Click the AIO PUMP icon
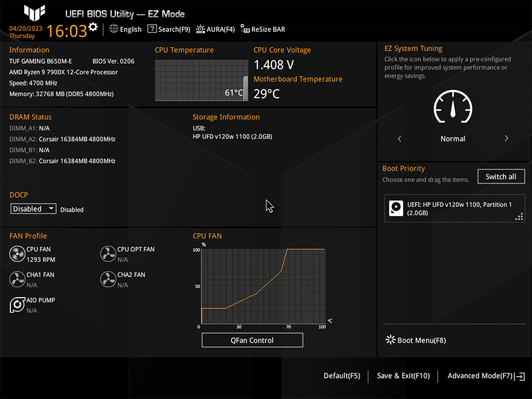This screenshot has width=532, height=399. click(x=17, y=304)
